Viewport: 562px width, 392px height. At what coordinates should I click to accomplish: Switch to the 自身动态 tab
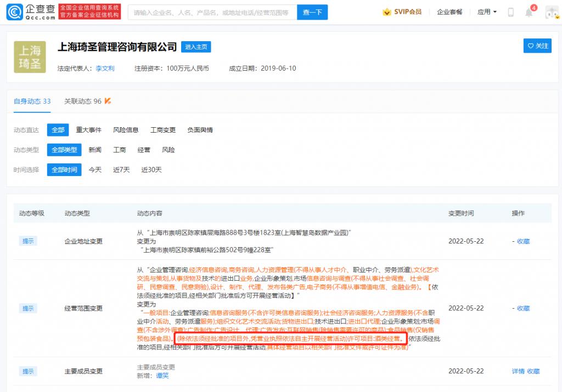(x=32, y=101)
